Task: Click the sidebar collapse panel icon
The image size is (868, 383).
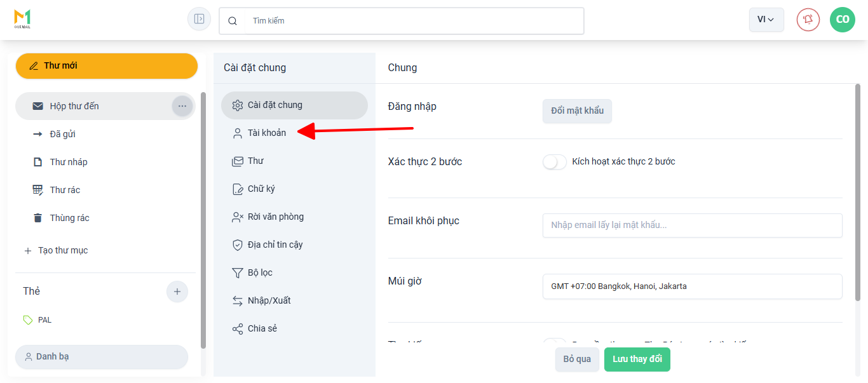Action: [199, 19]
